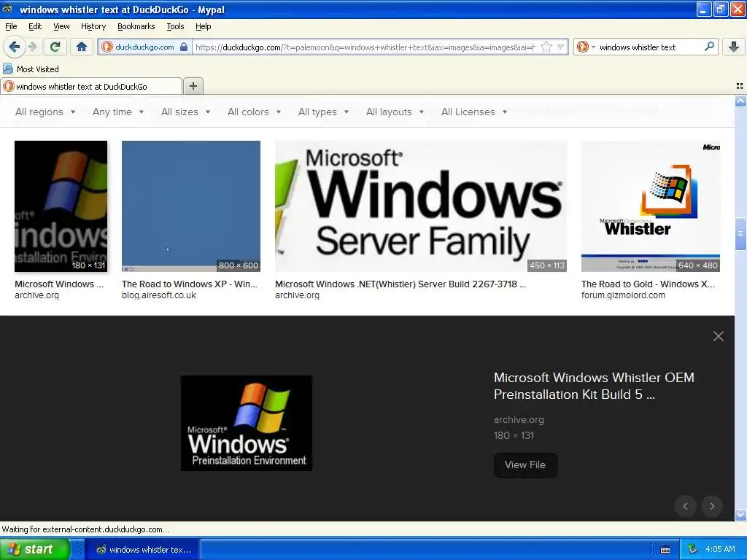Expand the Any time filter
This screenshot has width=747, height=560.
118,112
